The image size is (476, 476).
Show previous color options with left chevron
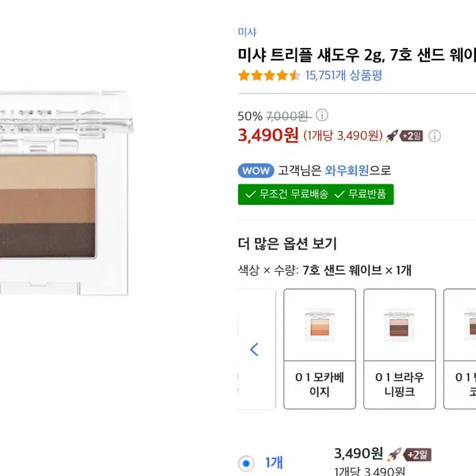pyautogui.click(x=254, y=349)
